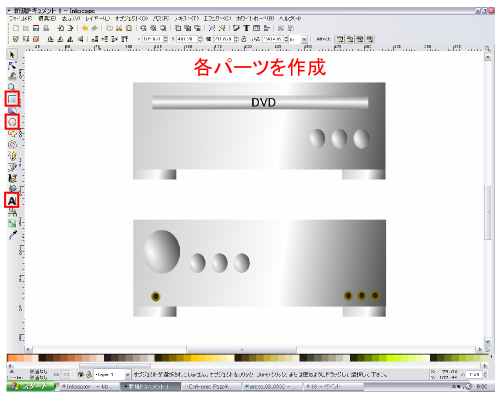The width and height of the screenshot is (500, 400).
Task: Click the Save document floppy icon
Action: point(36,28)
